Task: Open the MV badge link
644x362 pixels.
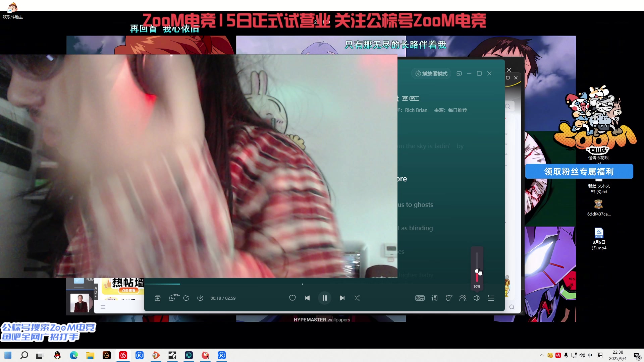Action: coord(414,99)
